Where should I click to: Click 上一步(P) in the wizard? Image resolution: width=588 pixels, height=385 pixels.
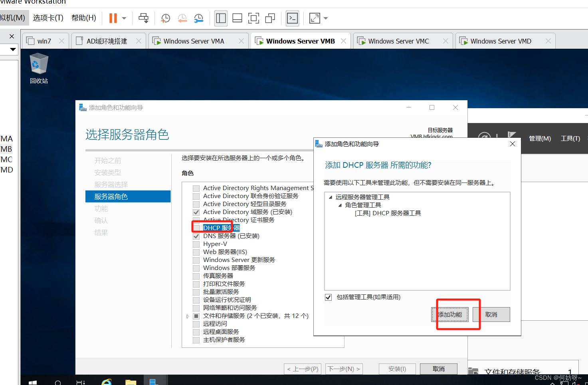click(x=303, y=369)
